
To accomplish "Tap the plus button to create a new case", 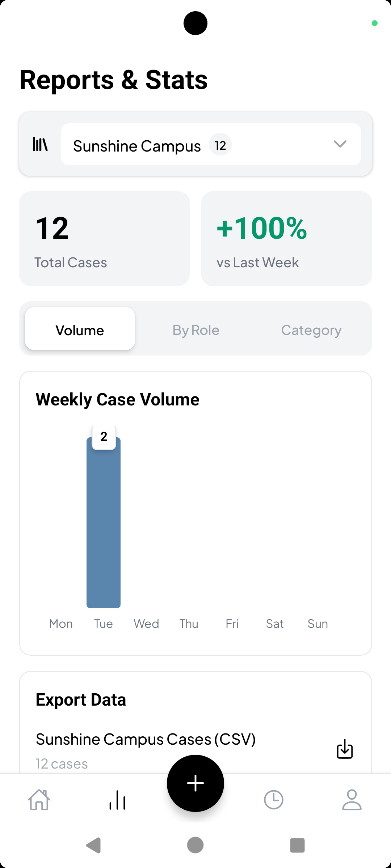I will [195, 783].
